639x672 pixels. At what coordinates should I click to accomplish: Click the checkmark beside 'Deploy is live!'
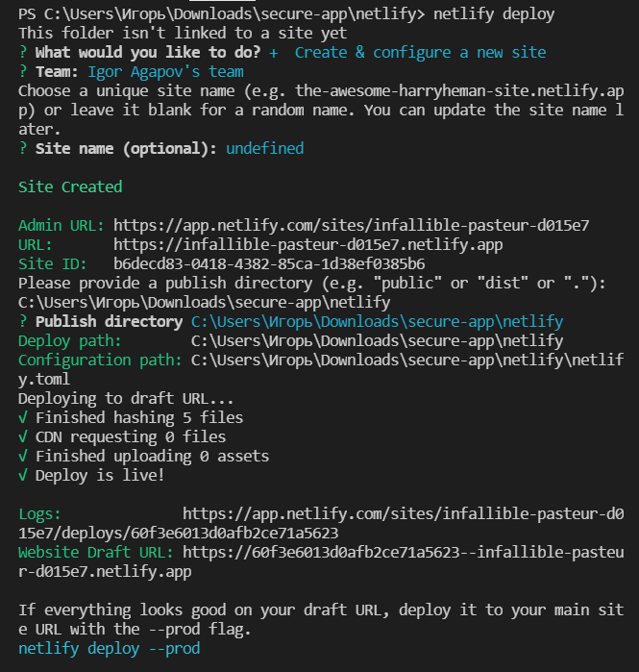23,476
